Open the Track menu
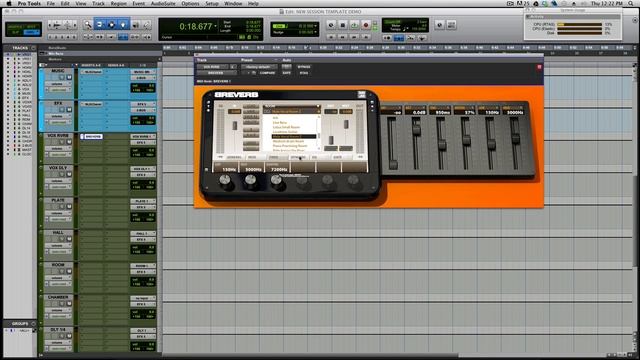This screenshot has height=360, width=640. 98,3
